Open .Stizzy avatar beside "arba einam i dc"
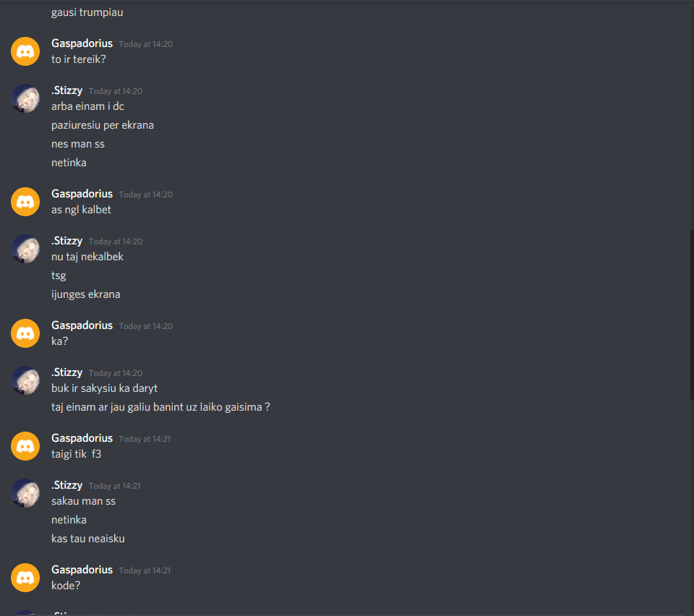 (x=25, y=98)
